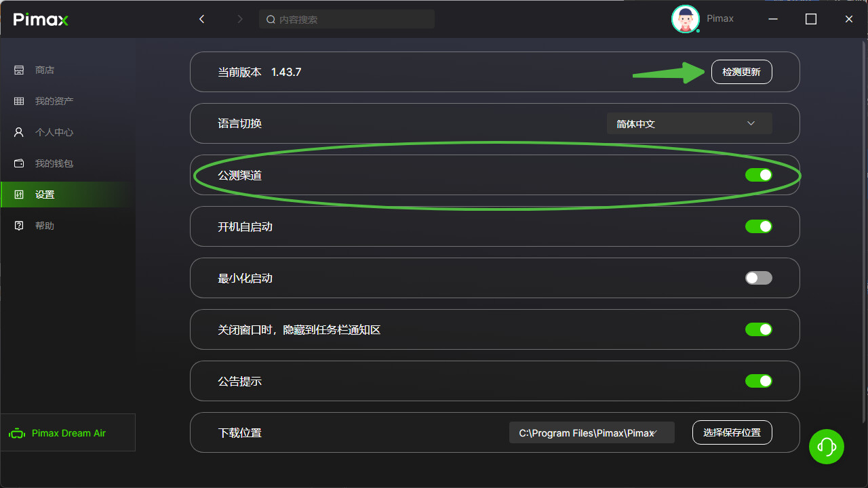
Task: Click the 检测更新 check update button
Action: tap(741, 72)
